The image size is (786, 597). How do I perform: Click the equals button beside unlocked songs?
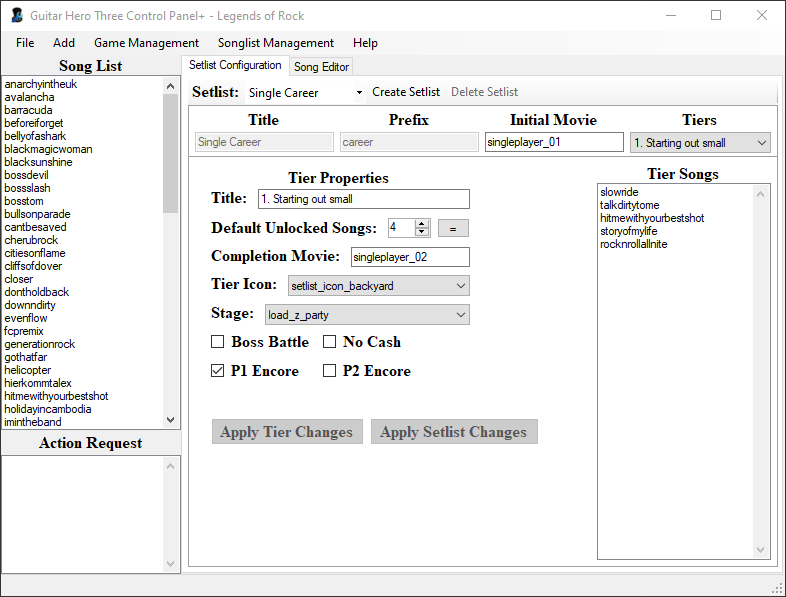point(453,228)
